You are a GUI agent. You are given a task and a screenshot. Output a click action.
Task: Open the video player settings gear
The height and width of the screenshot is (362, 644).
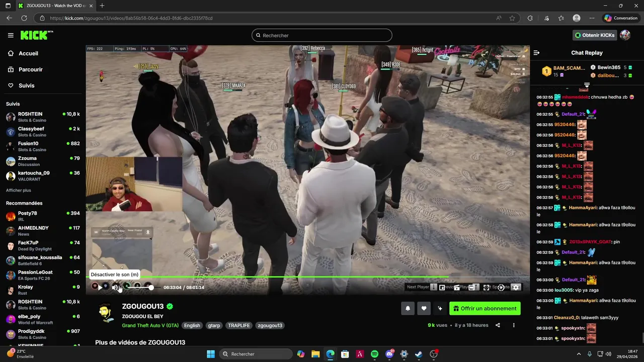point(515,287)
